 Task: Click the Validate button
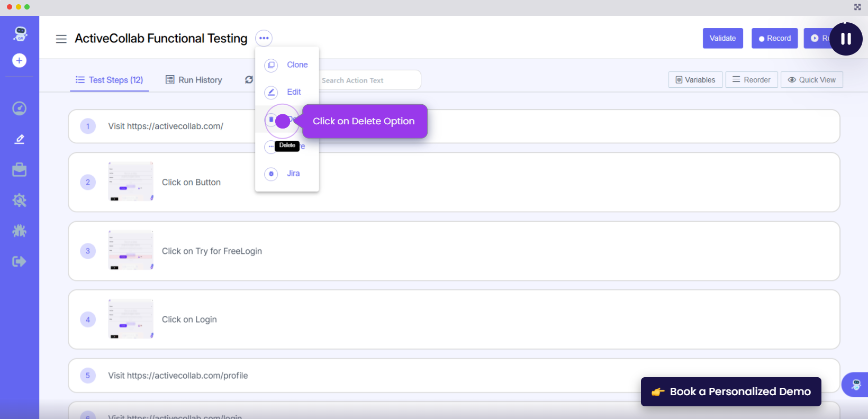click(x=722, y=38)
